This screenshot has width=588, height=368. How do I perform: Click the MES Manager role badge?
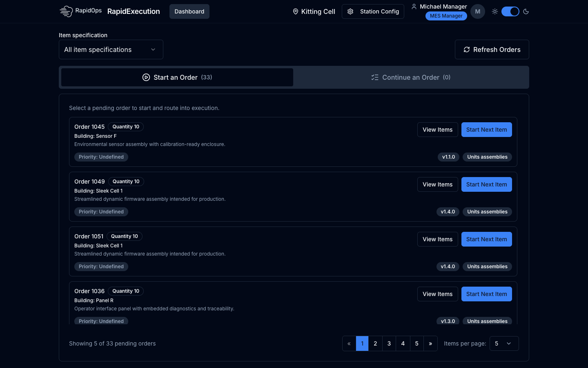446,16
